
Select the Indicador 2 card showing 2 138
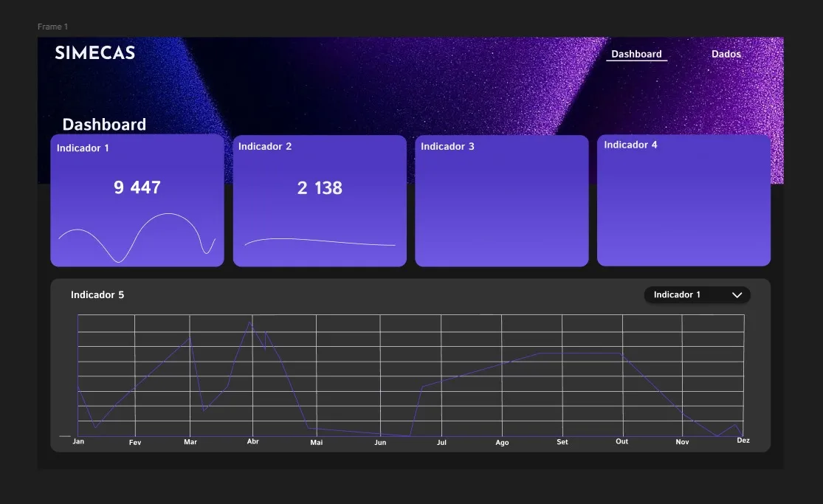tap(319, 200)
